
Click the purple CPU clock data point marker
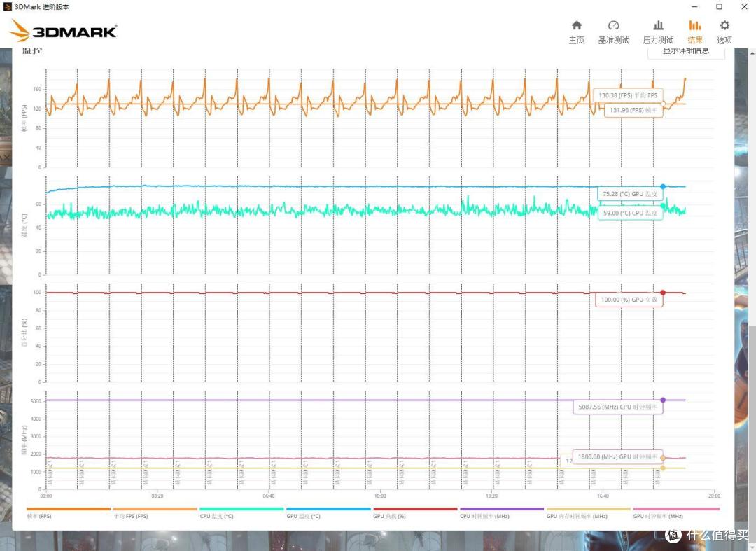(x=663, y=400)
